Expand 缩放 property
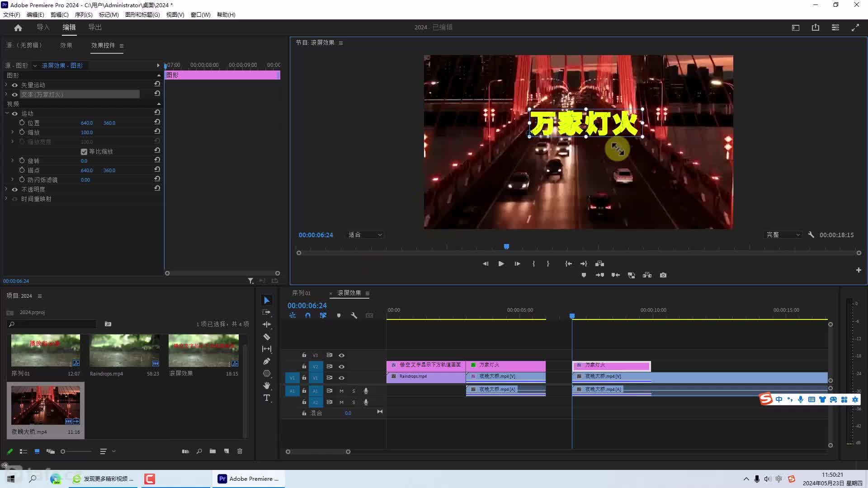This screenshot has width=868, height=488. coord(13,132)
